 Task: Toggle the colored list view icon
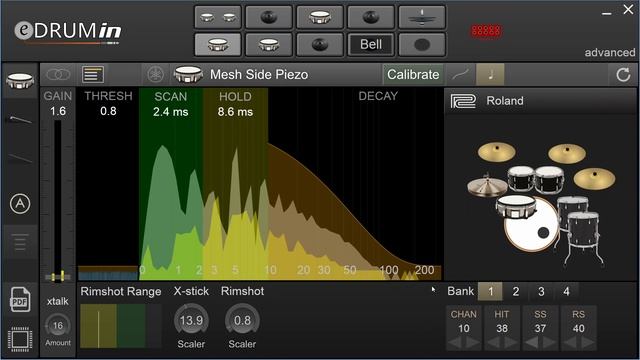coord(93,74)
